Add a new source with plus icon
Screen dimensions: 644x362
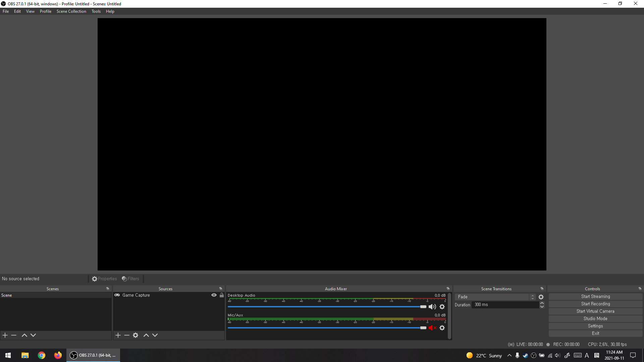[x=118, y=335]
